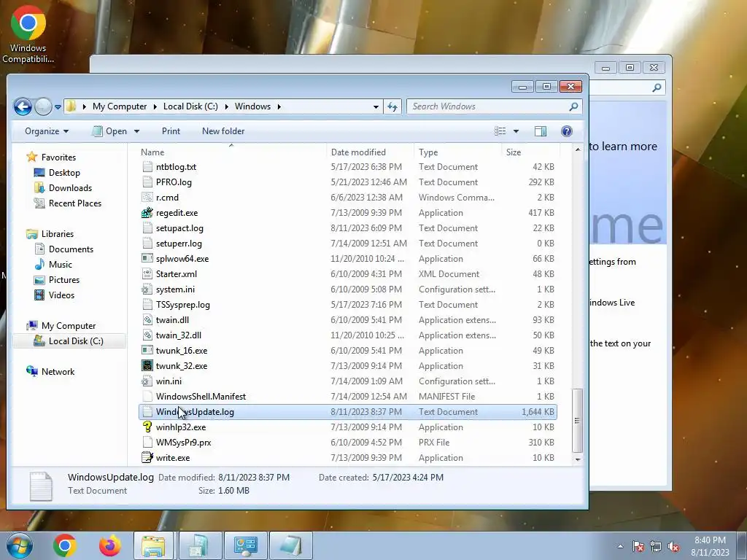Select the WMSysPr9.prx file name
This screenshot has width=747, height=560.
pyautogui.click(x=183, y=443)
